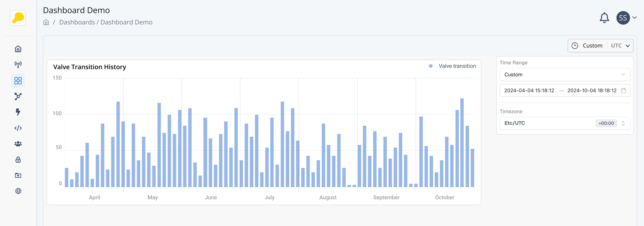Image resolution: width=644 pixels, height=226 pixels.
Task: Open the SS user avatar menu
Action: coord(623,18)
